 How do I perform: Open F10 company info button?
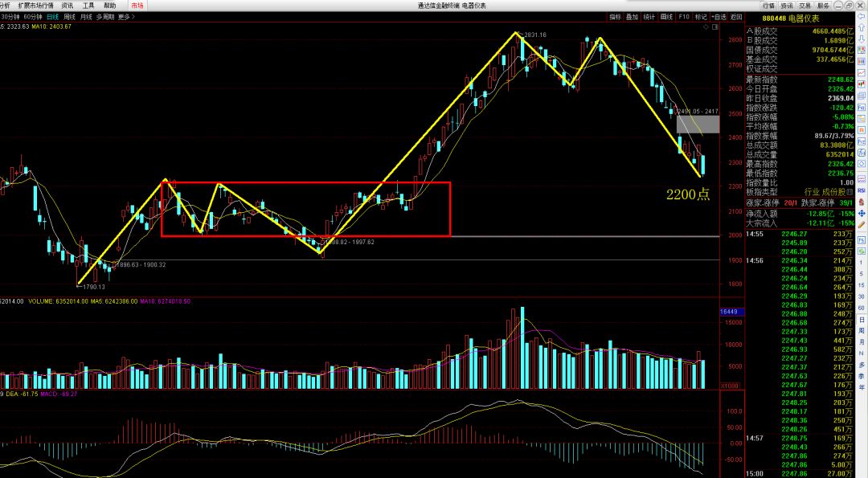[x=684, y=17]
